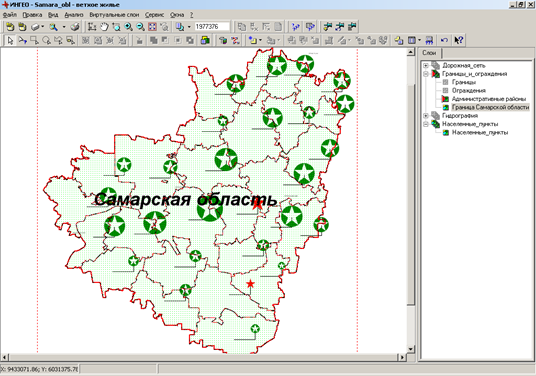The image size is (536, 376).
Task: Open the Окна menu
Action: coord(177,15)
